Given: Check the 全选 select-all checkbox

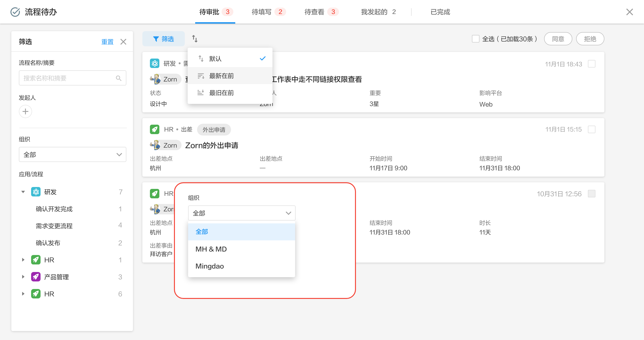Looking at the screenshot, I should [475, 39].
